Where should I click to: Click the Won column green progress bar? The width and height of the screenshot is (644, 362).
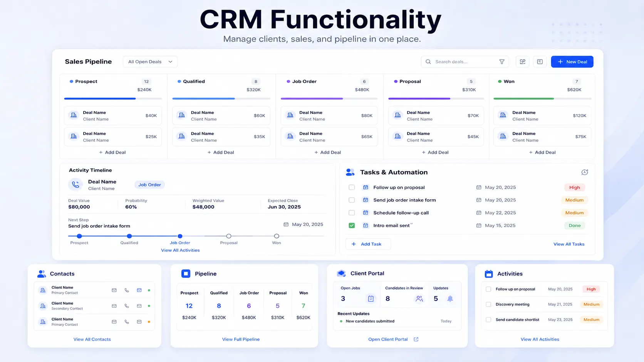click(542, 98)
